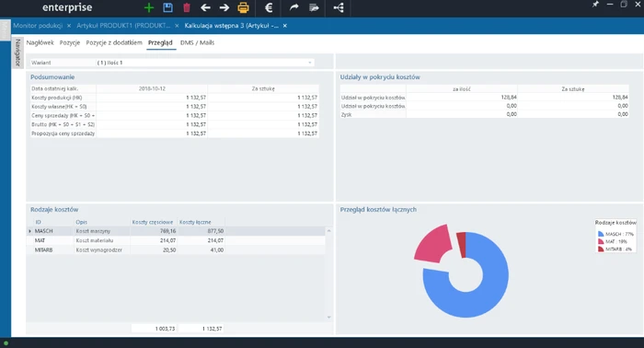Save using the blue floppy disk icon
The height and width of the screenshot is (348, 644).
167,7
